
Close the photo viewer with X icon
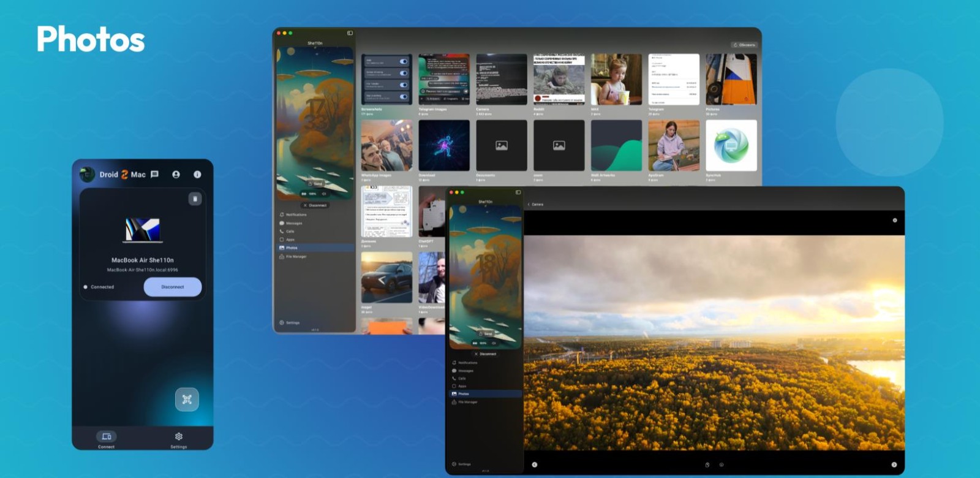(x=894, y=220)
